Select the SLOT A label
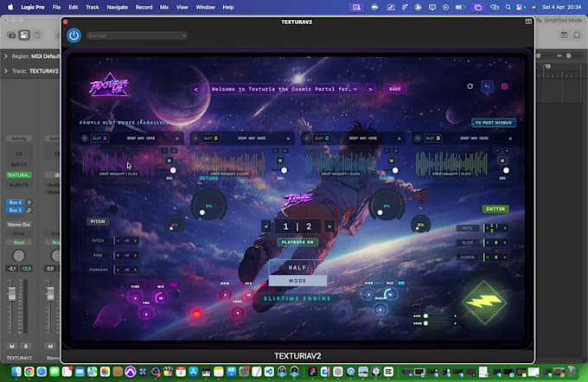588x382 pixels. click(99, 138)
